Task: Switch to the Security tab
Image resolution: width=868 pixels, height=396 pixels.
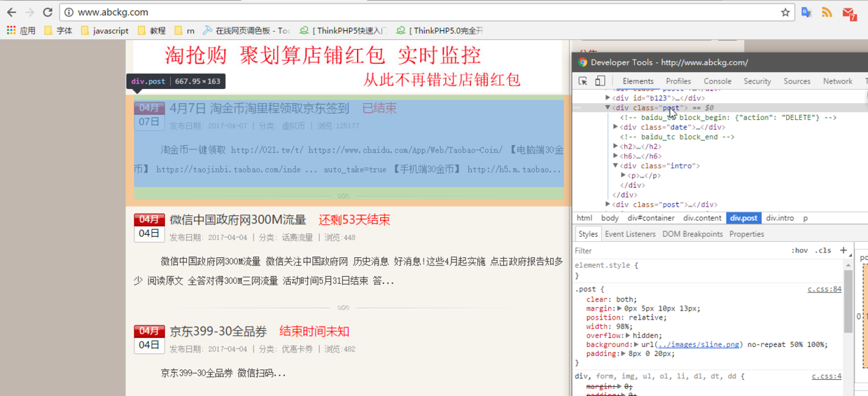Action: (757, 81)
